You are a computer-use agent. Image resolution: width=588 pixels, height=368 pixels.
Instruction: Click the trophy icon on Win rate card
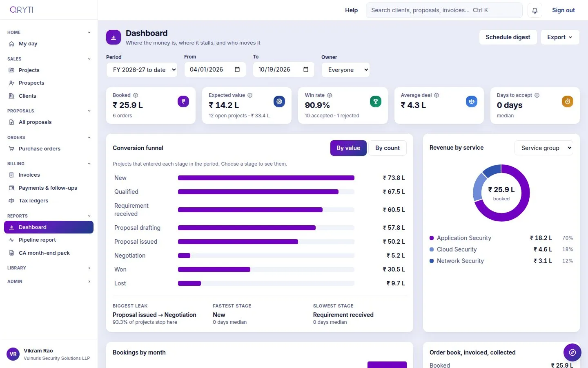click(x=376, y=101)
